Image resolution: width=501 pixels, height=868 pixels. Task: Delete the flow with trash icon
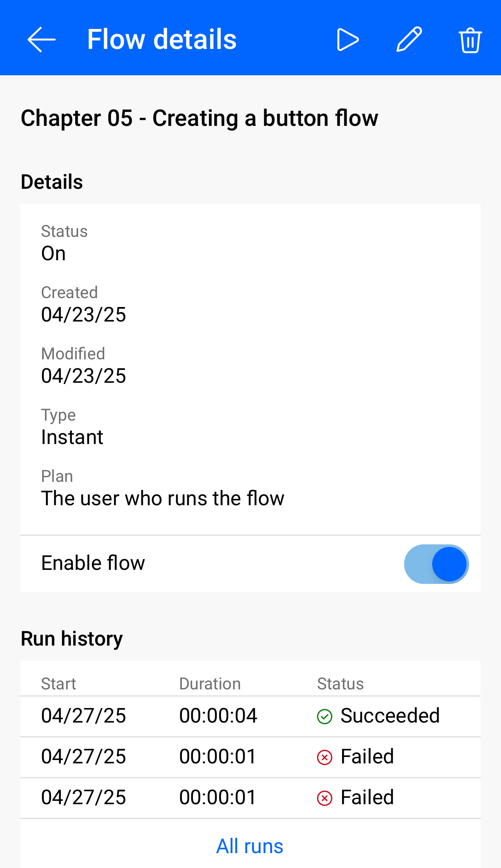click(x=470, y=40)
